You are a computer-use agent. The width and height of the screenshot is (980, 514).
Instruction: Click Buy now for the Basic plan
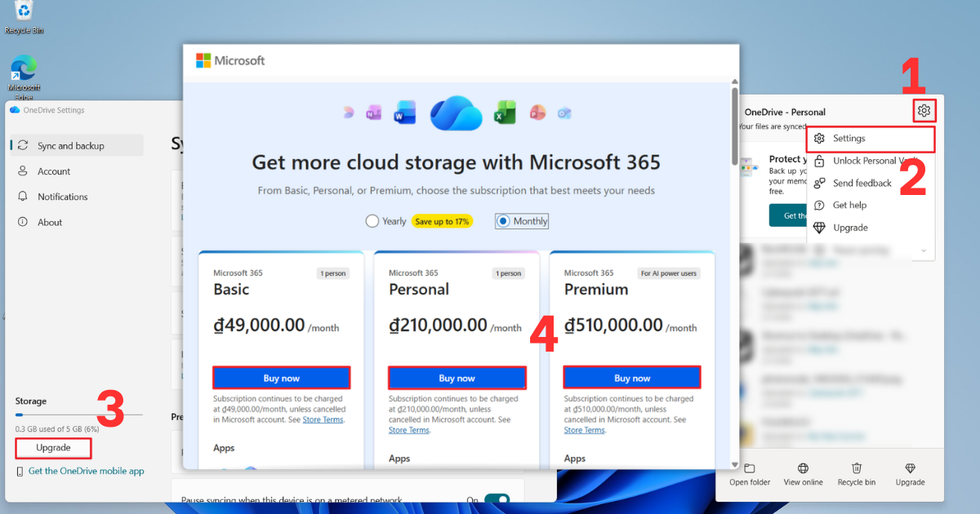282,378
